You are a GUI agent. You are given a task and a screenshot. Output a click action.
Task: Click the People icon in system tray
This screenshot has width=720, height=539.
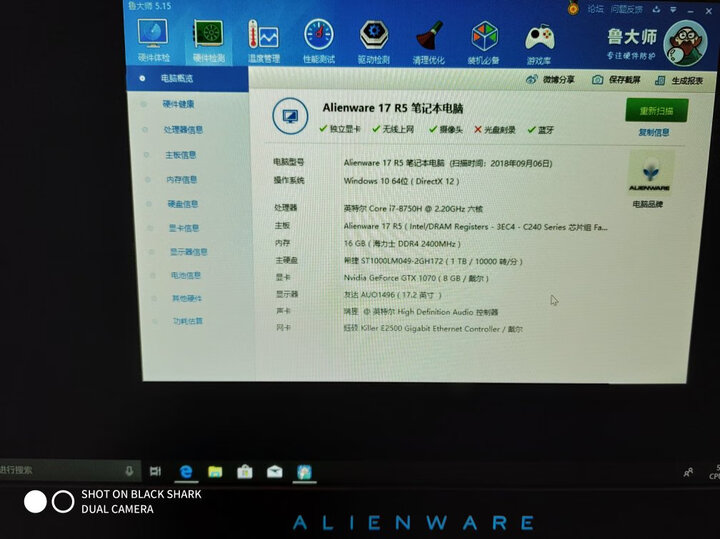click(688, 472)
